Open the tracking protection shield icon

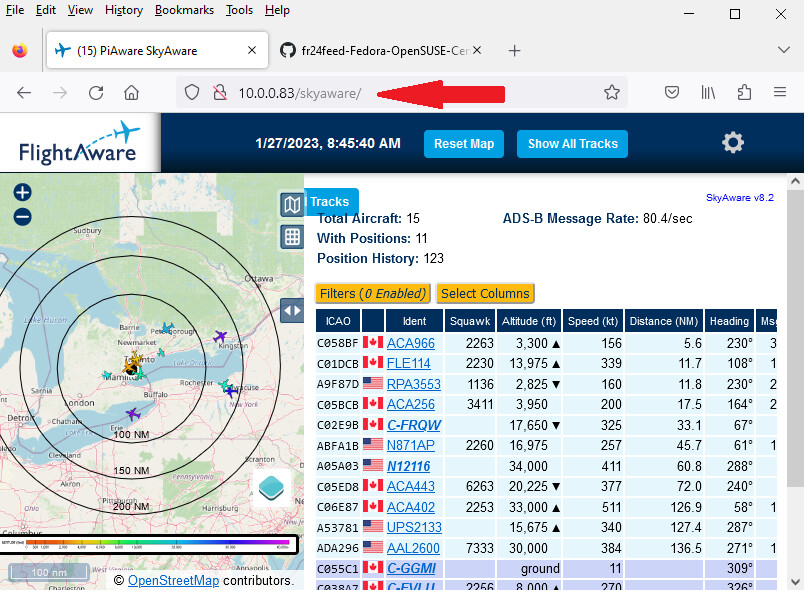tap(192, 93)
